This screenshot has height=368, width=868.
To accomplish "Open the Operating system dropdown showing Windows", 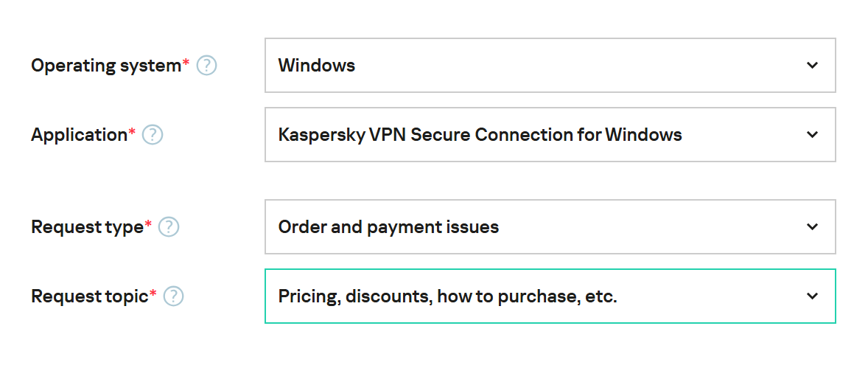I will 550,66.
